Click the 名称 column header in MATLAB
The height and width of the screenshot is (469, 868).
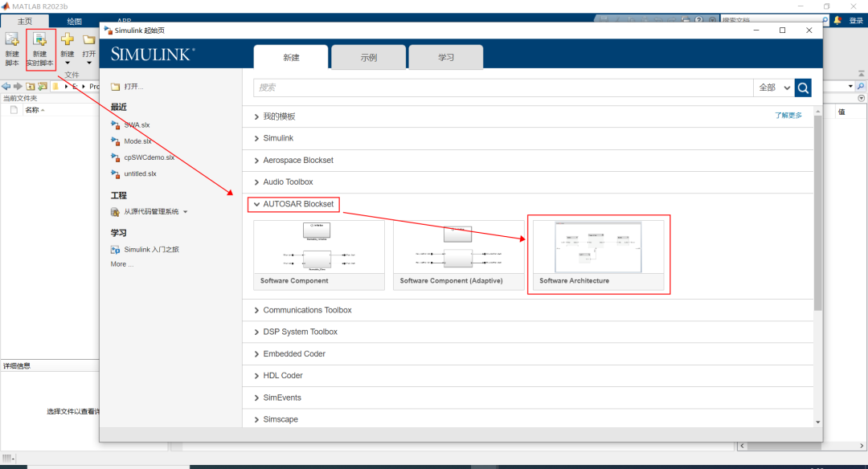(32, 110)
